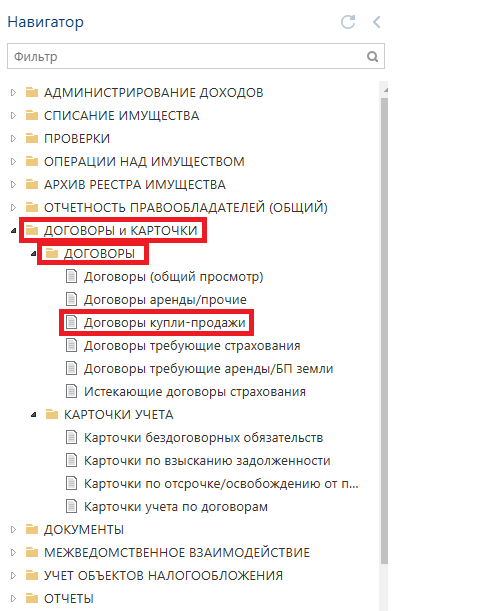Image resolution: width=496 pixels, height=611 pixels.
Task: Expand the ДОКУМЕНТЫ tree node
Action: coord(13,530)
